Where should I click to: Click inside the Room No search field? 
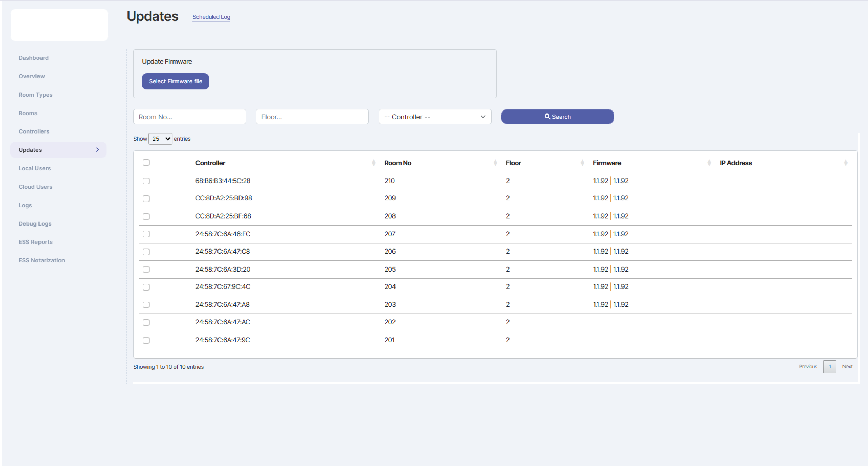pyautogui.click(x=189, y=117)
